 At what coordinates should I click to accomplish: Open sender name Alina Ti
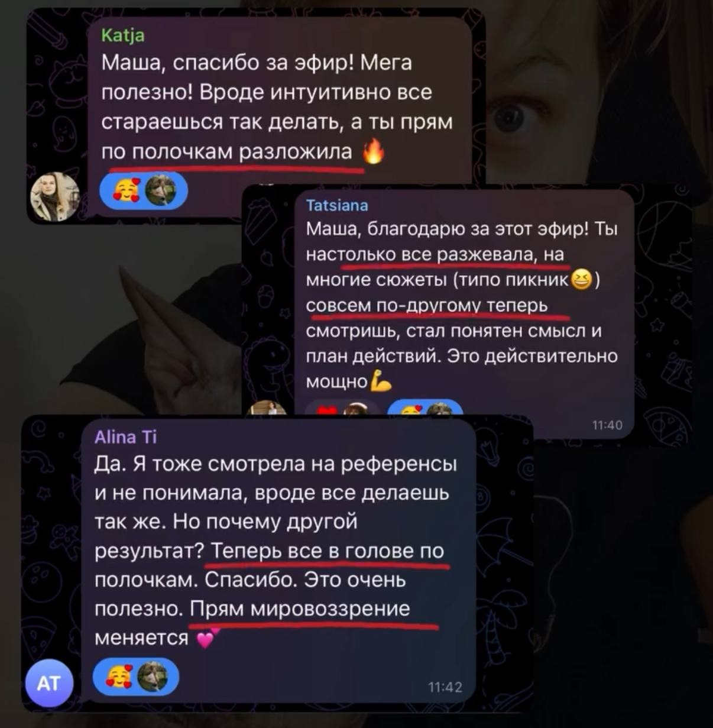[125, 437]
